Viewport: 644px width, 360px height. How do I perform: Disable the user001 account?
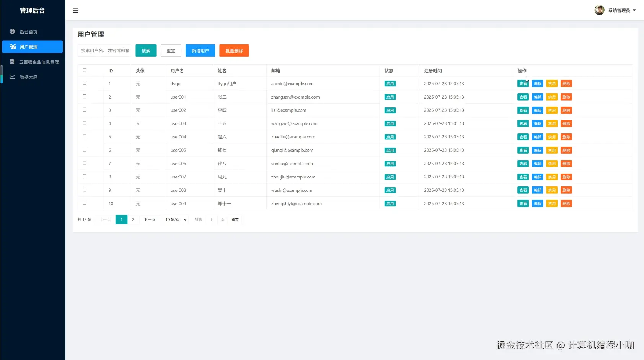pyautogui.click(x=552, y=97)
